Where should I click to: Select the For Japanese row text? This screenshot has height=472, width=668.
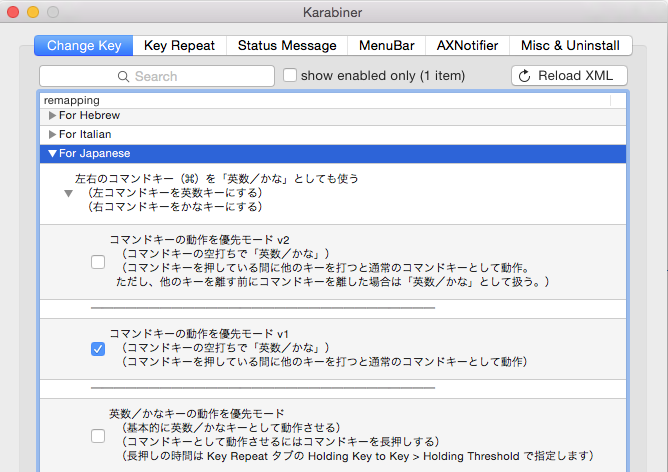pos(95,153)
